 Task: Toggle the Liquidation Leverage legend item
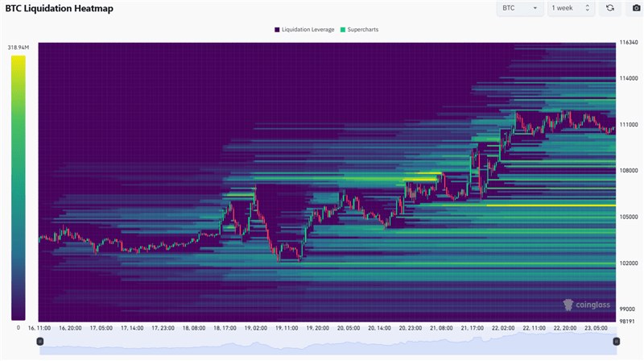304,30
